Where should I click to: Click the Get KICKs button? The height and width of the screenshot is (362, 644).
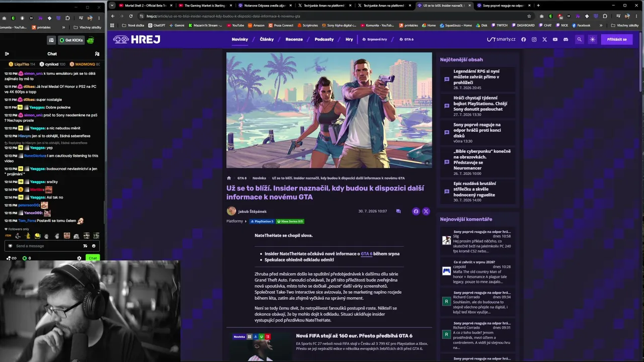pos(71,40)
